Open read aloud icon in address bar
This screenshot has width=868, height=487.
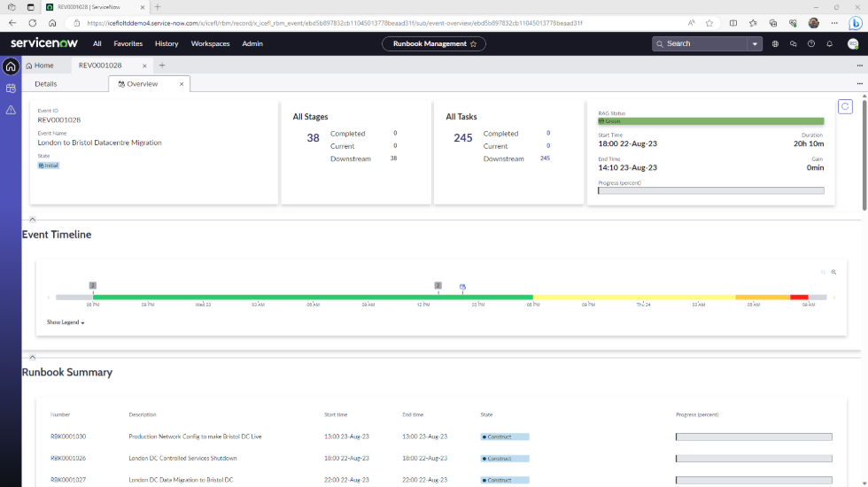[692, 23]
